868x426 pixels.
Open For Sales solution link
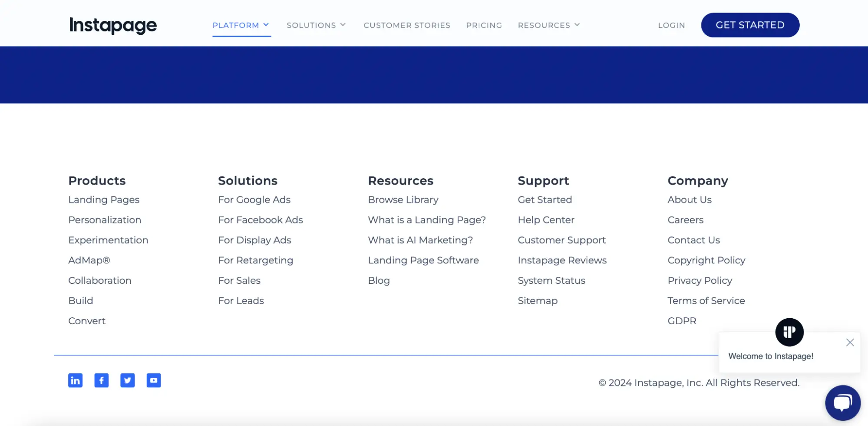click(239, 280)
